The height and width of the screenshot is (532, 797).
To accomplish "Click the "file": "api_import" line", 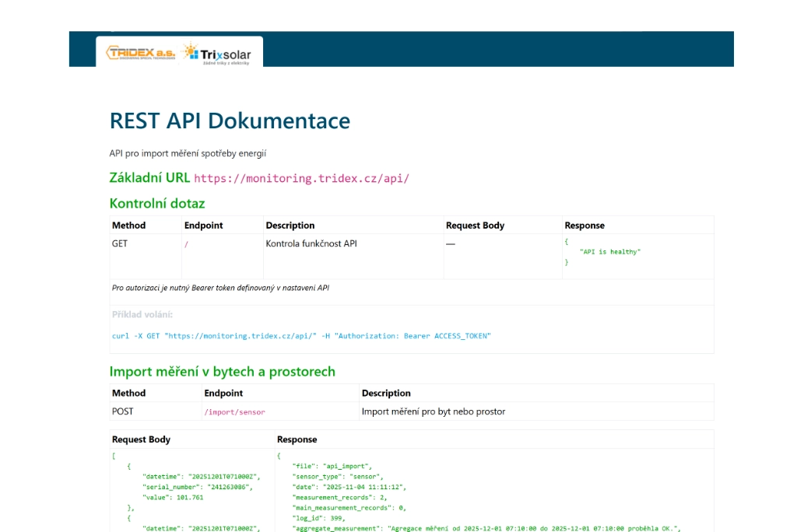I will (x=332, y=466).
